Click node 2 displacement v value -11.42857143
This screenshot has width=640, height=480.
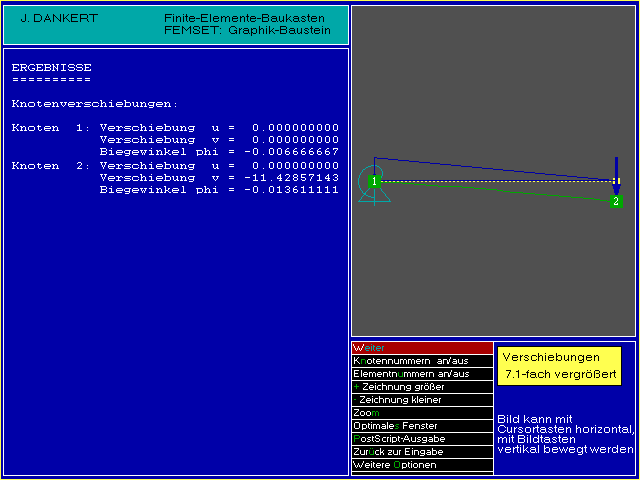(x=296, y=177)
